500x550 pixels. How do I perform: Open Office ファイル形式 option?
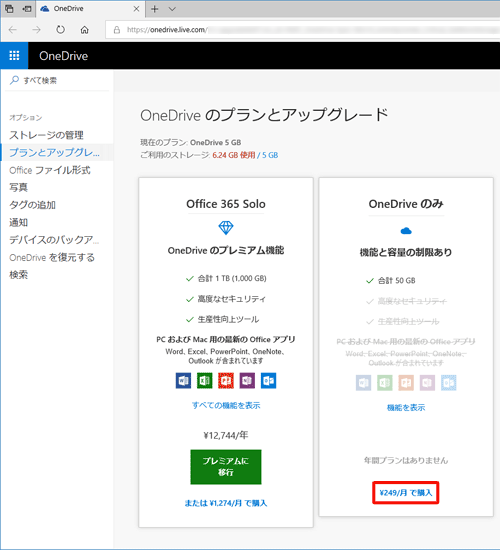click(x=49, y=170)
